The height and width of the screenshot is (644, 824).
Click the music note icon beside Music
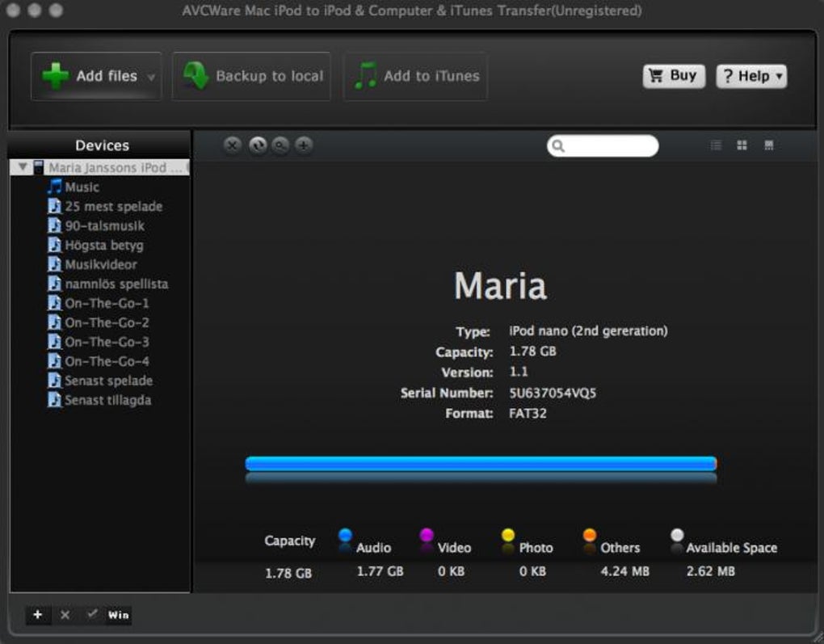(55, 187)
